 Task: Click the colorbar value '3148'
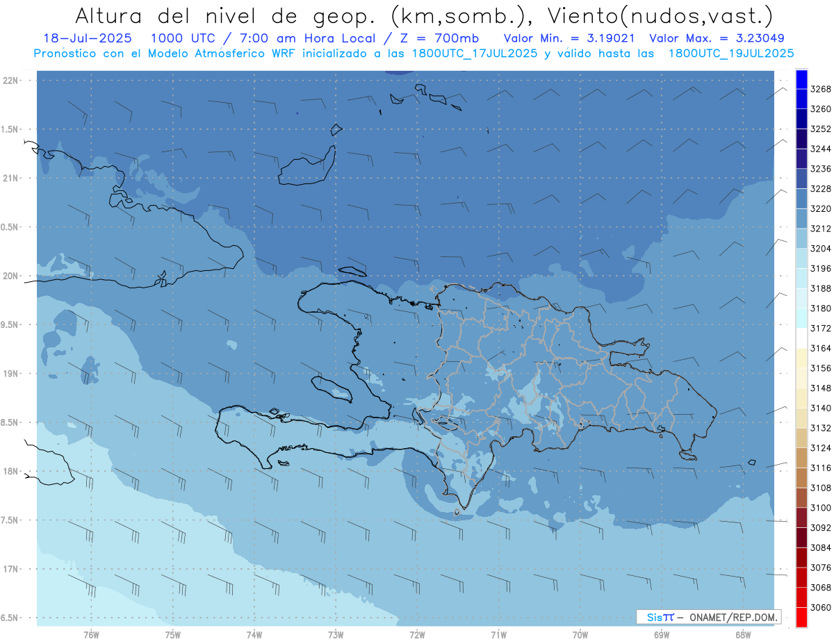point(821,388)
